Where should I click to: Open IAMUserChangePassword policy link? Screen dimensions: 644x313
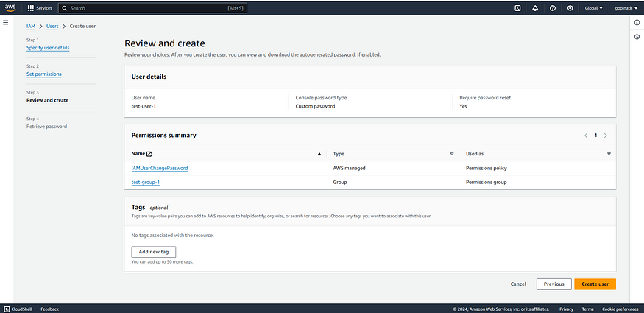(160, 168)
